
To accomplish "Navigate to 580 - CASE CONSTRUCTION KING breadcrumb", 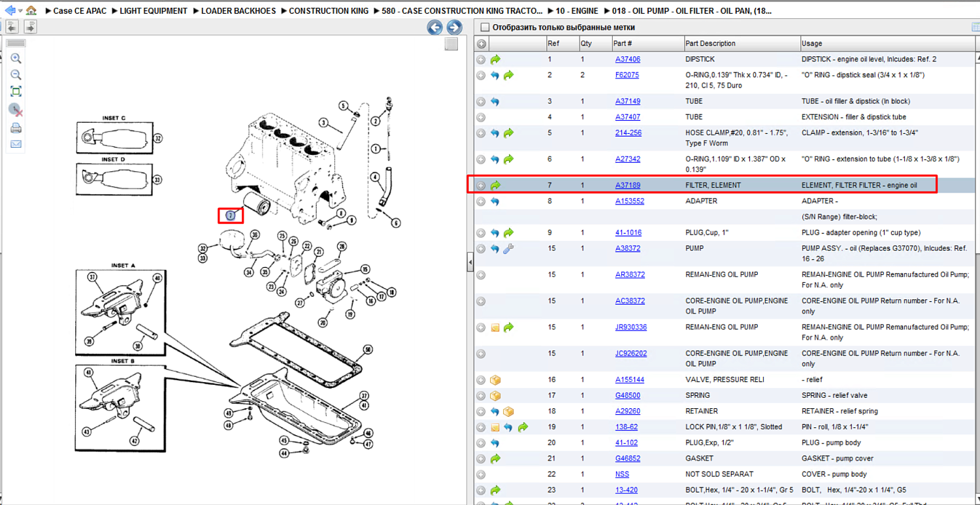I will tap(463, 11).
